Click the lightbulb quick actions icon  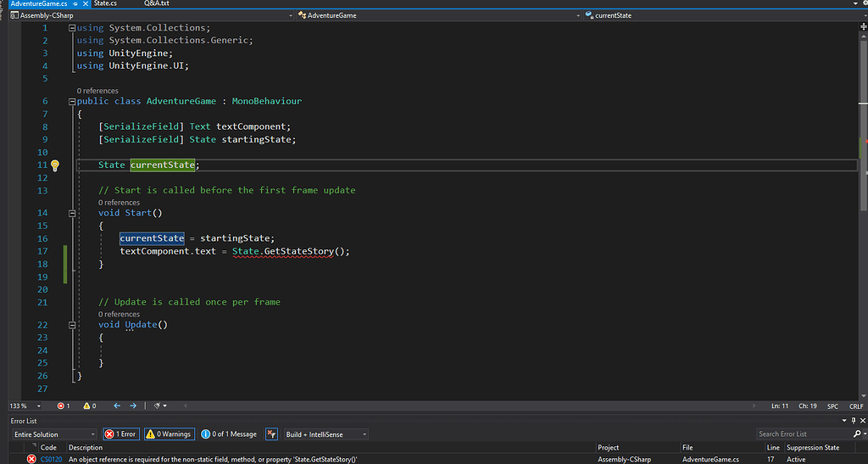[55, 165]
